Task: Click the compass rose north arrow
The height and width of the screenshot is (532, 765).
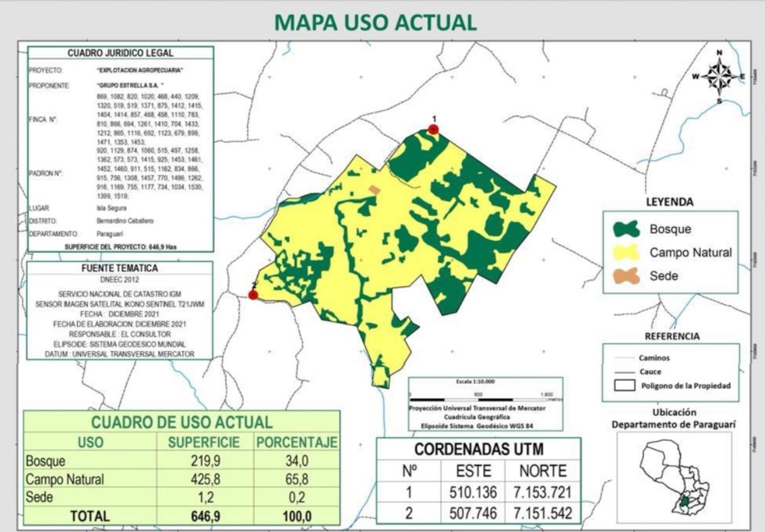Action: (x=719, y=76)
